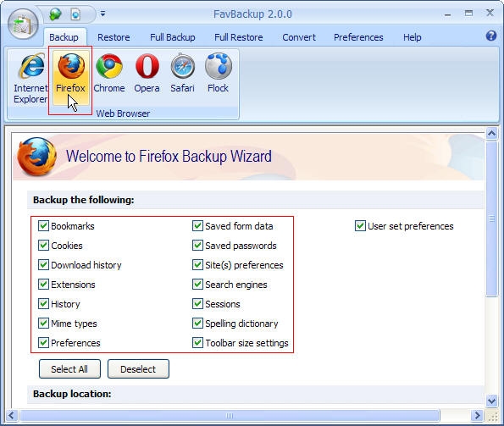Disable the User set preferences checkbox

point(360,226)
